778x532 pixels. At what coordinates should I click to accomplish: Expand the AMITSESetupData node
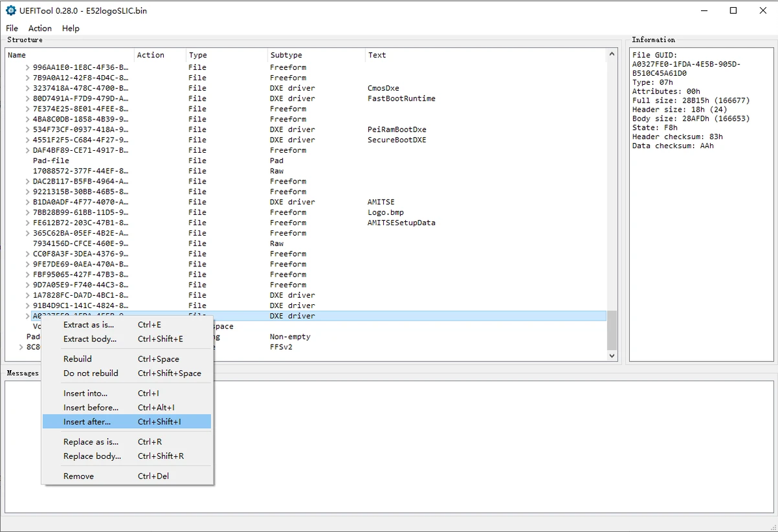point(27,223)
